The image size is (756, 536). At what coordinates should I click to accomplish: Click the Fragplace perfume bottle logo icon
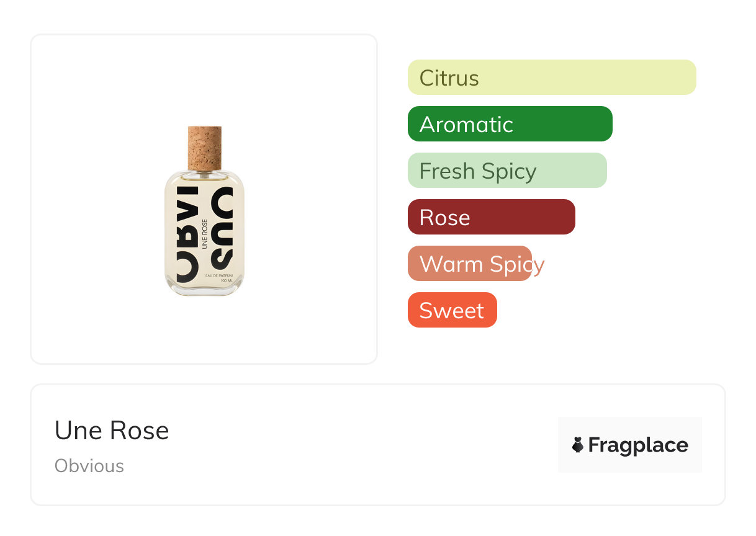[x=578, y=445]
